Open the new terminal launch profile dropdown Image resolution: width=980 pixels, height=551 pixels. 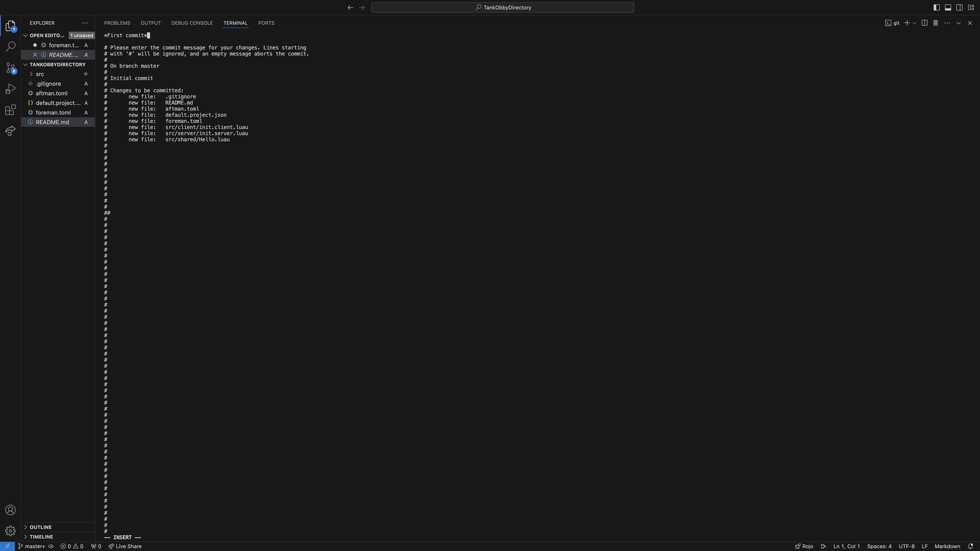[914, 23]
